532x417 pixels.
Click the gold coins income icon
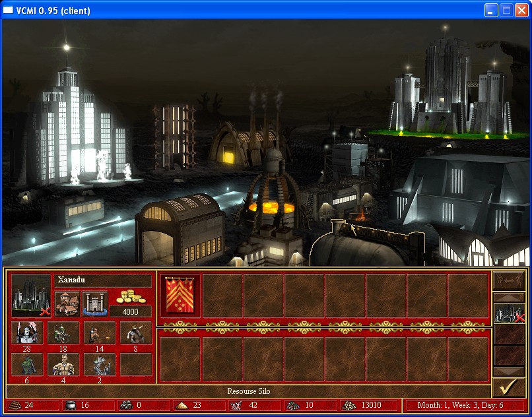coord(130,296)
